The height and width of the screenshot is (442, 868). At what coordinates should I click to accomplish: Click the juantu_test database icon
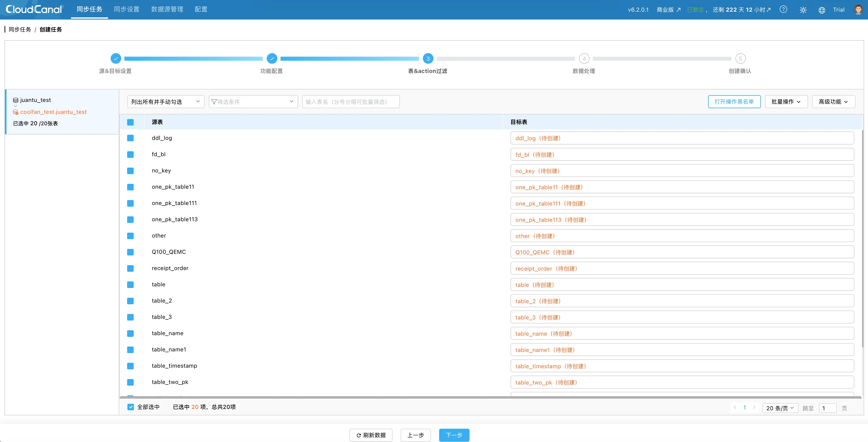(15, 100)
